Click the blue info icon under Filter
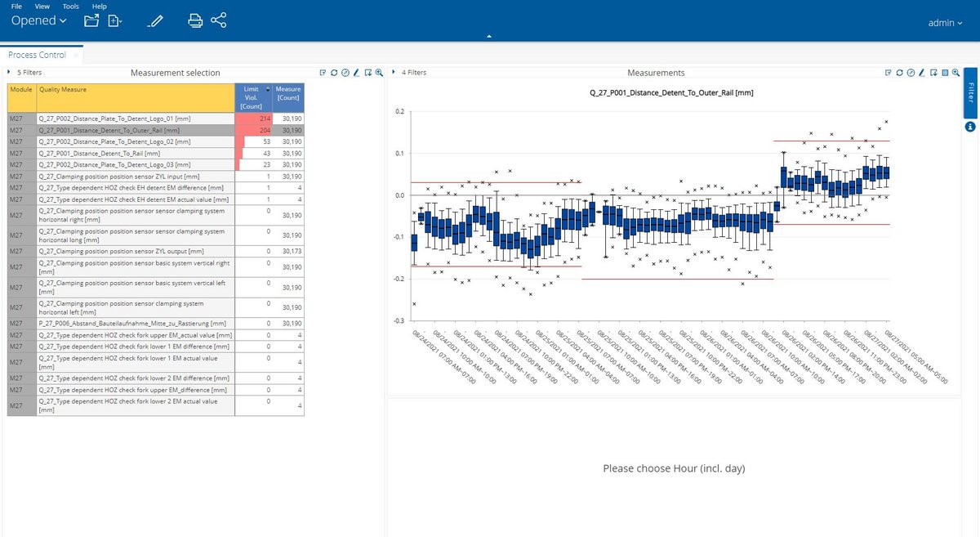Image resolution: width=980 pixels, height=537 pixels. (x=970, y=127)
